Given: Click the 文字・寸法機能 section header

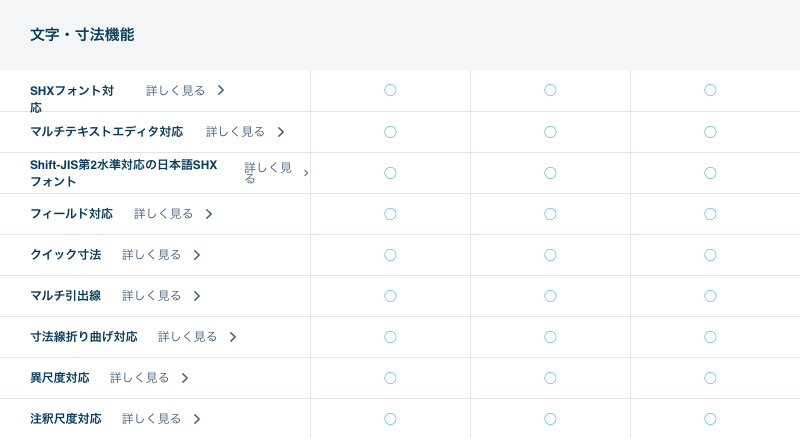Looking at the screenshot, I should (82, 35).
